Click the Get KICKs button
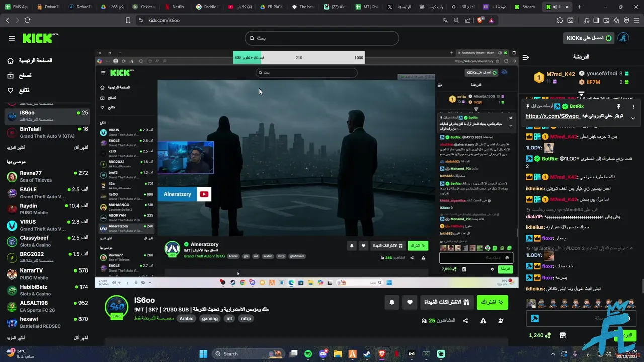 589,38
